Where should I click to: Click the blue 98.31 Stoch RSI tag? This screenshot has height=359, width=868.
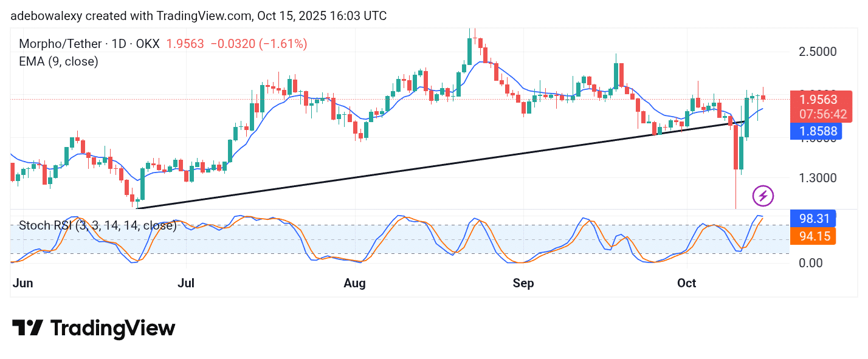point(813,218)
